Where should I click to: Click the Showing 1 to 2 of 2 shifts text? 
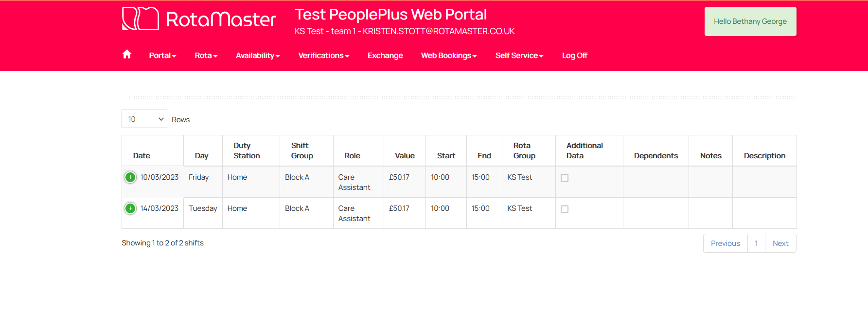coord(162,243)
